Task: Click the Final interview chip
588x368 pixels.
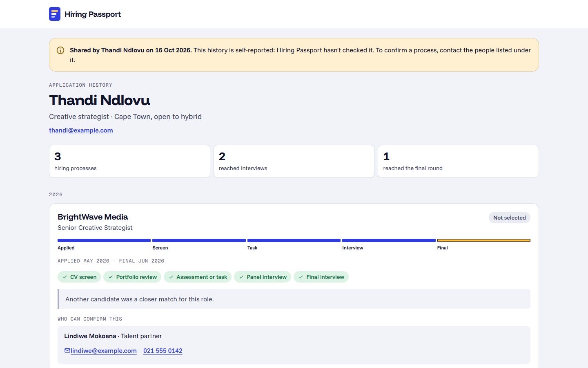Action: click(321, 277)
